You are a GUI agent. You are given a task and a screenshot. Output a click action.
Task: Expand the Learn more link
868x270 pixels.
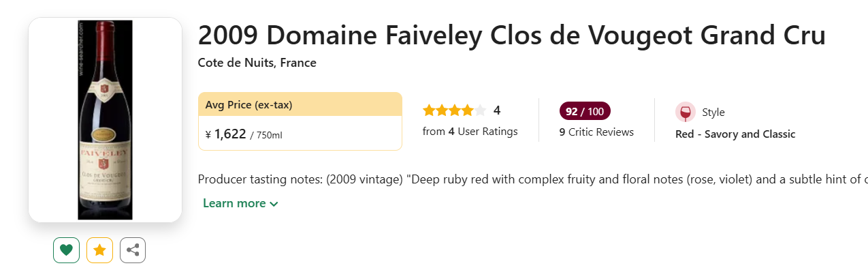pos(240,203)
